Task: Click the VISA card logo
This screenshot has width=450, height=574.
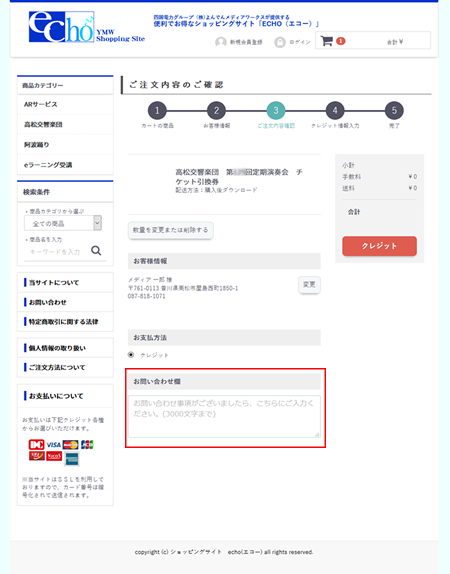Action: click(53, 445)
